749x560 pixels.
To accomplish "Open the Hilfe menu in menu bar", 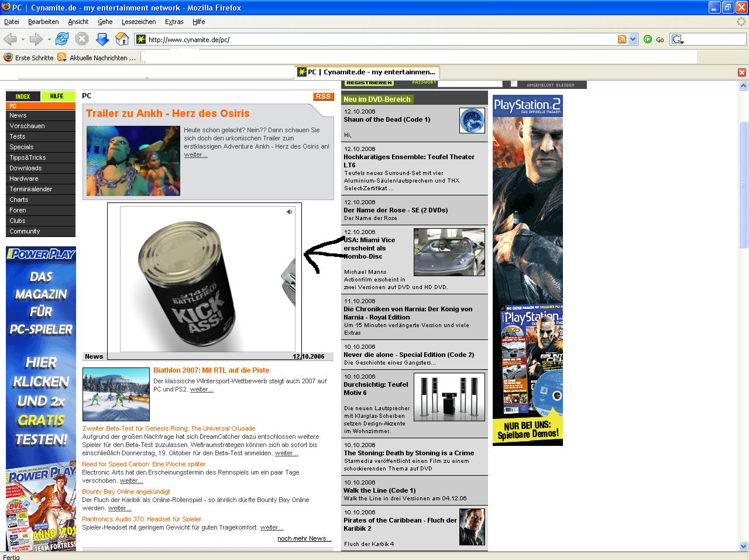I will click(x=199, y=22).
